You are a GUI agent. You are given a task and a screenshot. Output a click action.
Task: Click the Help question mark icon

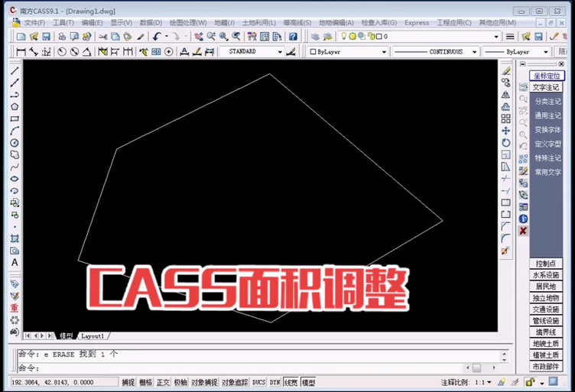293,36
